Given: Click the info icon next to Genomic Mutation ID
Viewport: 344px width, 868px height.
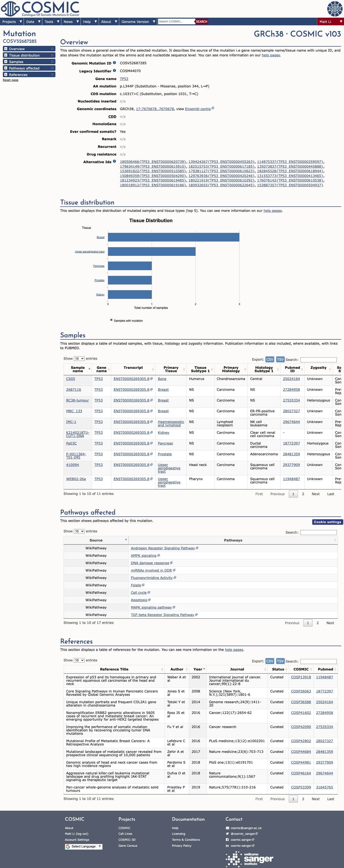Looking at the screenshot, I should (114, 63).
